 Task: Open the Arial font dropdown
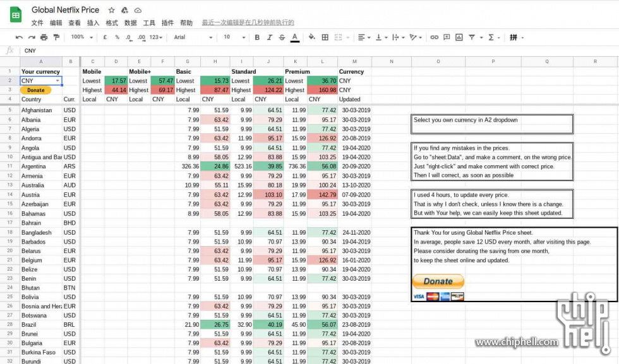pos(193,37)
